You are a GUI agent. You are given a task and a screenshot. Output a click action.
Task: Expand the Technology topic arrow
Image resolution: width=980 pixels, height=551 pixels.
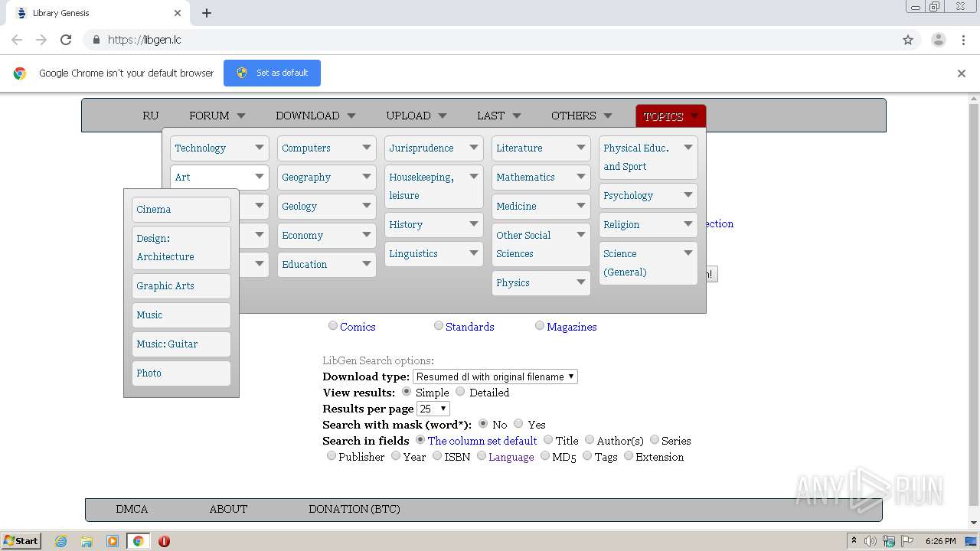260,148
